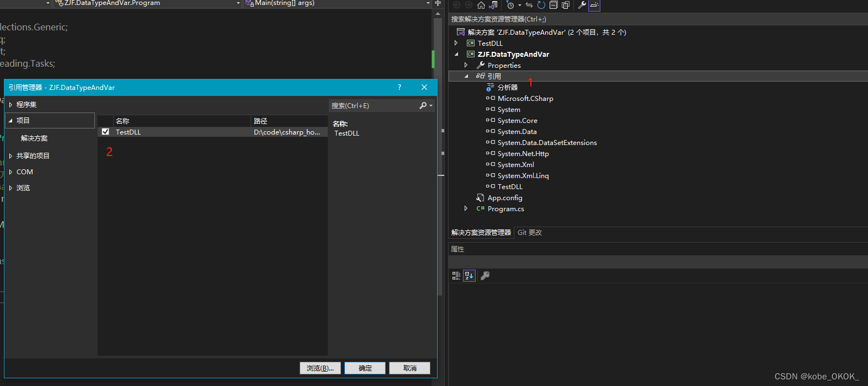Collapse 项目 category in Reference Manager

point(10,120)
